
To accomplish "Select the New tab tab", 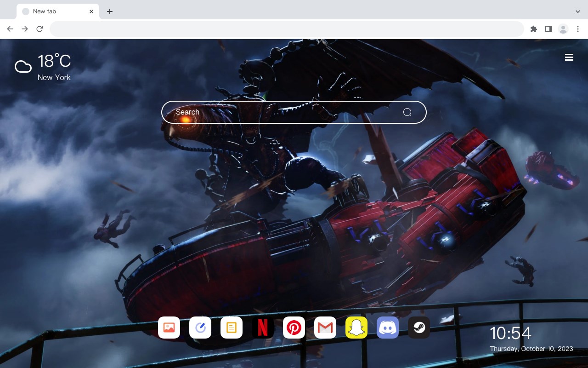I will (58, 11).
